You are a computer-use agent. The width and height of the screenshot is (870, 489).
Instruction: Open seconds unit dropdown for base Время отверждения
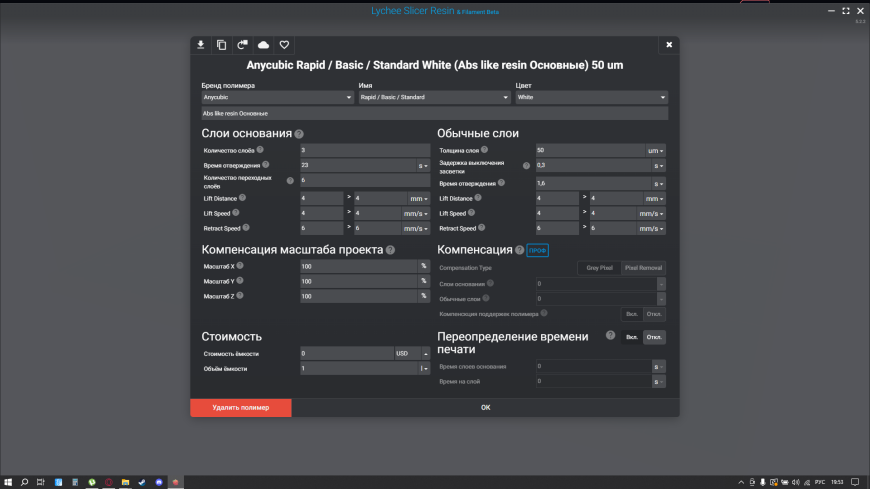click(x=423, y=165)
